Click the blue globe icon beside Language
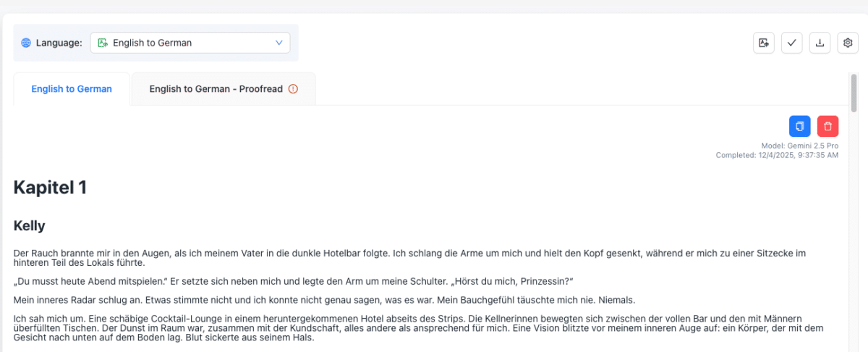The image size is (868, 352). point(26,43)
